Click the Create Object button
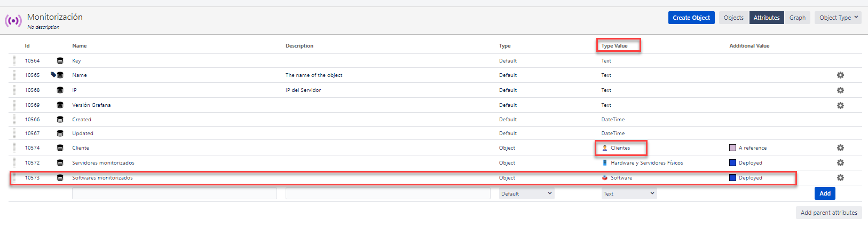The height and width of the screenshot is (242, 868). 691,18
